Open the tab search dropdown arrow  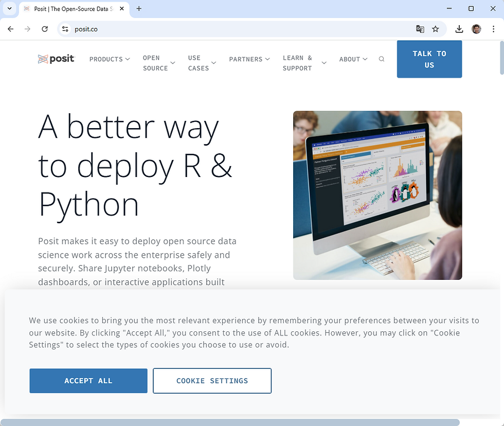[x=9, y=9]
